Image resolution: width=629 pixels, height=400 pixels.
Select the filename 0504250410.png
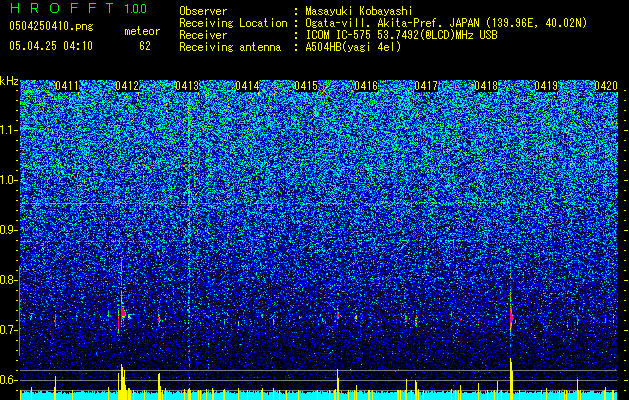click(x=51, y=27)
